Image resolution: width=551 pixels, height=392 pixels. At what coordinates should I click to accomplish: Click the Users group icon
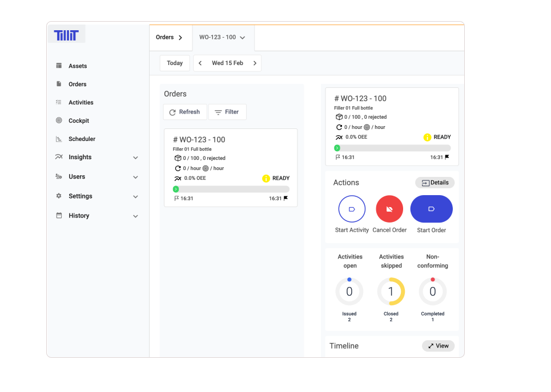[59, 176]
